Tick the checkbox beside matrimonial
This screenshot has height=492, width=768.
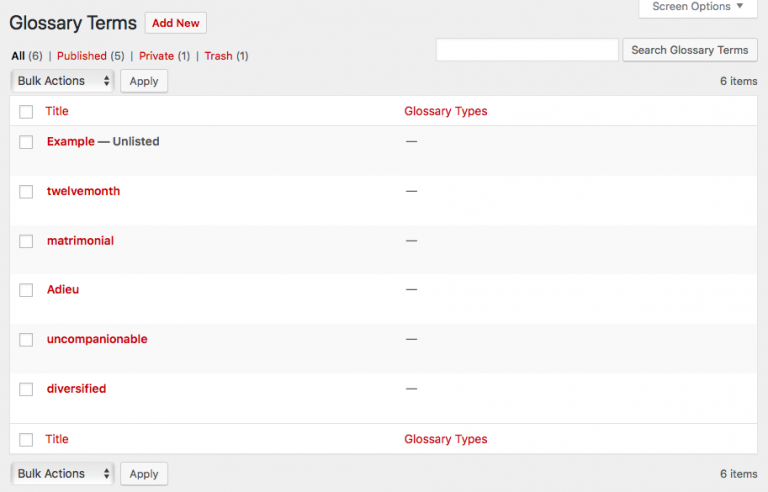[x=26, y=241]
